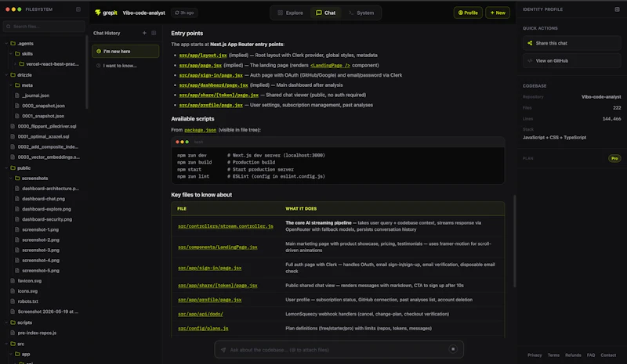This screenshot has height=364, width=627.
Task: Click the .agents folder icon
Action: [13, 43]
